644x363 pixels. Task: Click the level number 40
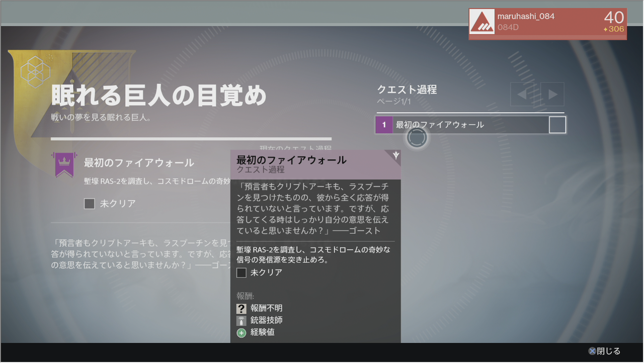click(x=614, y=18)
